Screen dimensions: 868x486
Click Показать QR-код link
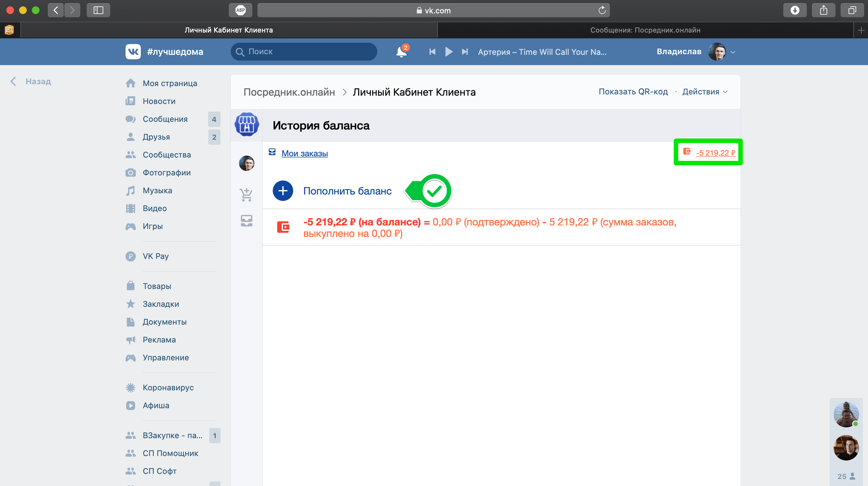tap(633, 92)
